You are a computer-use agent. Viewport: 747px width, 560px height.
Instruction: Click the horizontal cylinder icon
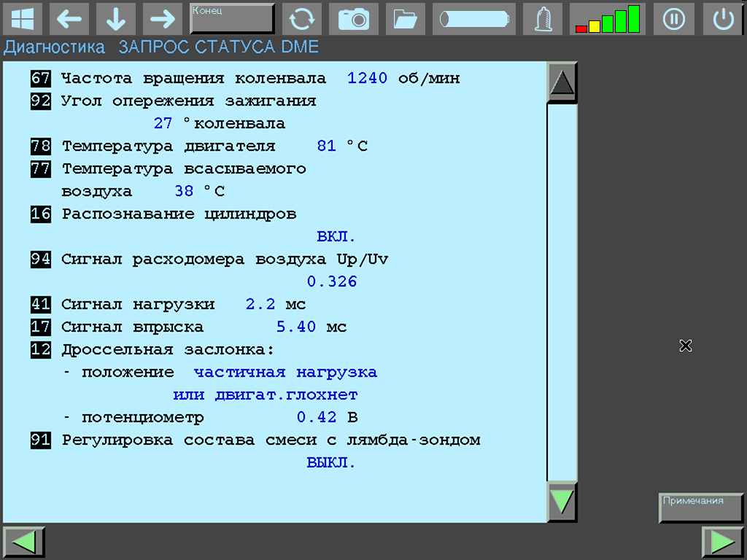(x=473, y=19)
